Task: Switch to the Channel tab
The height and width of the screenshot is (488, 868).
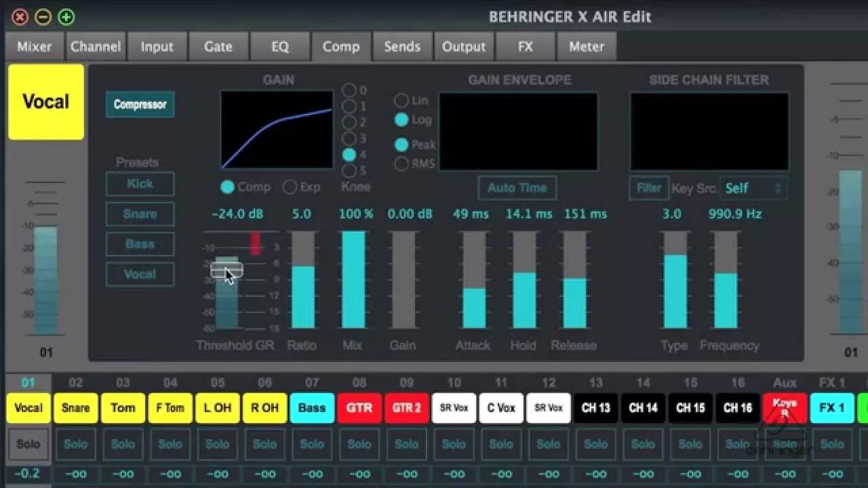Action: point(96,47)
